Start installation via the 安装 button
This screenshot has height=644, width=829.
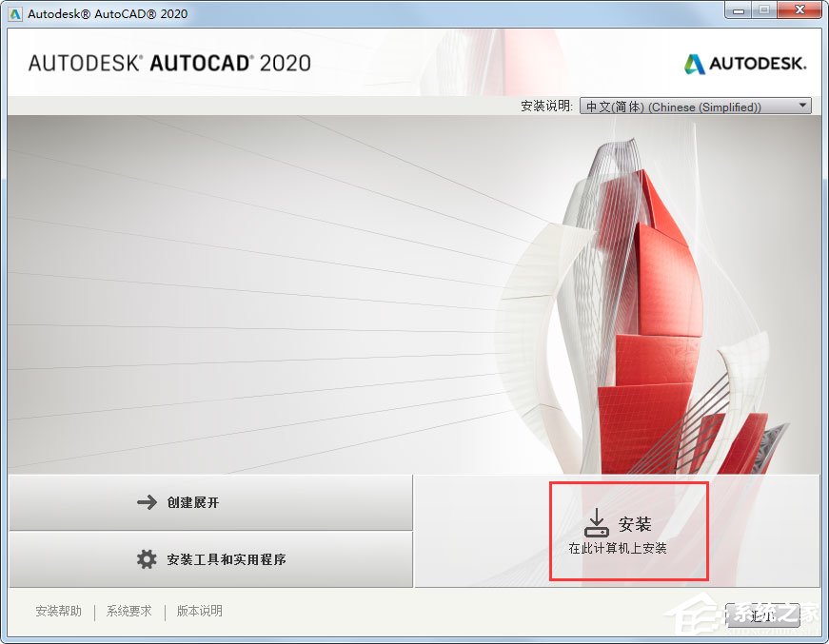pyautogui.click(x=628, y=528)
